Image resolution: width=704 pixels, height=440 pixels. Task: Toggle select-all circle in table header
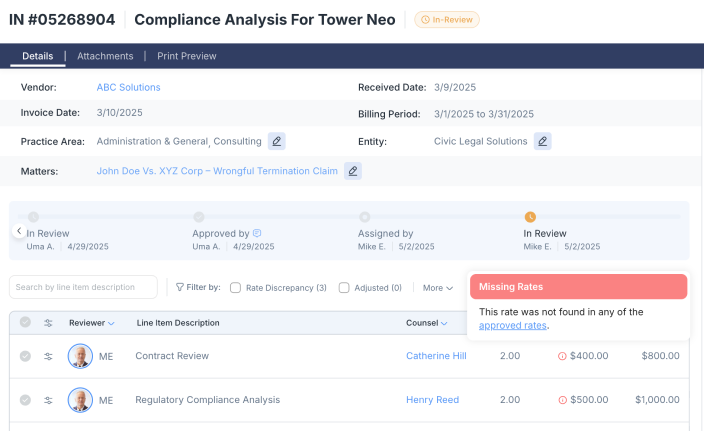click(x=25, y=322)
